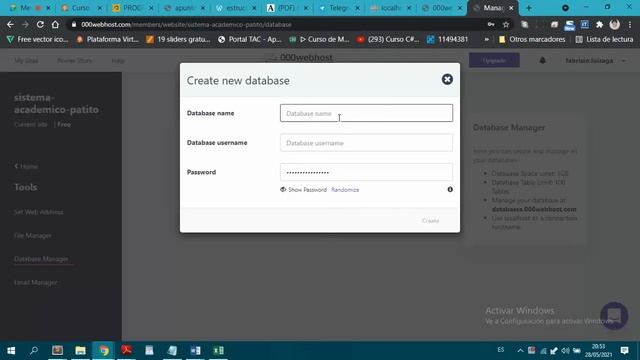The image size is (640, 360).
Task: Open File Manager in sidebar
Action: click(x=33, y=236)
